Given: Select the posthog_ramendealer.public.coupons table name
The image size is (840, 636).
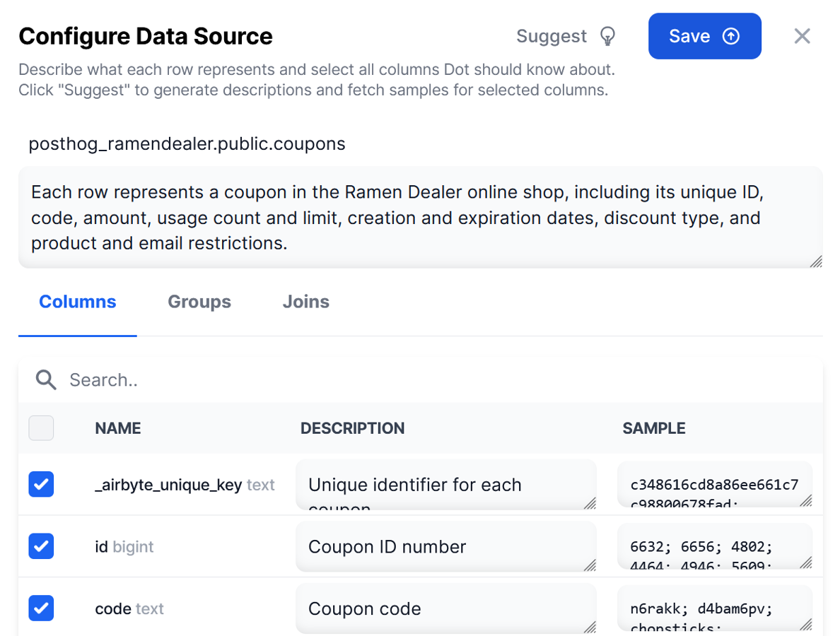Looking at the screenshot, I should 187,143.
